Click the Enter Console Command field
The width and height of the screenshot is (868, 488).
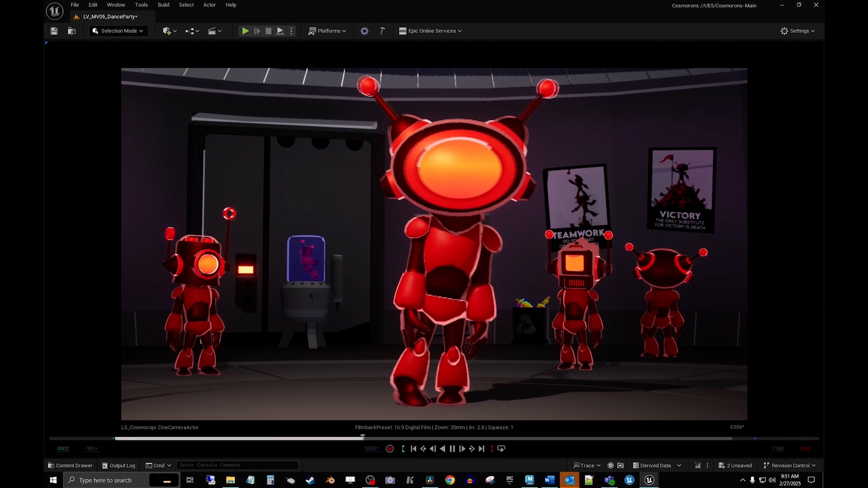click(x=237, y=465)
